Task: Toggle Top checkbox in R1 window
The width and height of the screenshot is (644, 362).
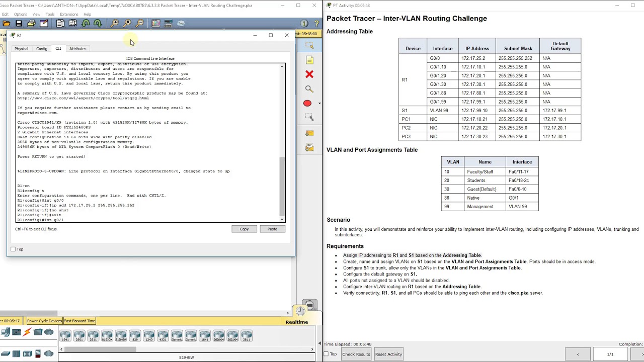Action: [x=13, y=249]
